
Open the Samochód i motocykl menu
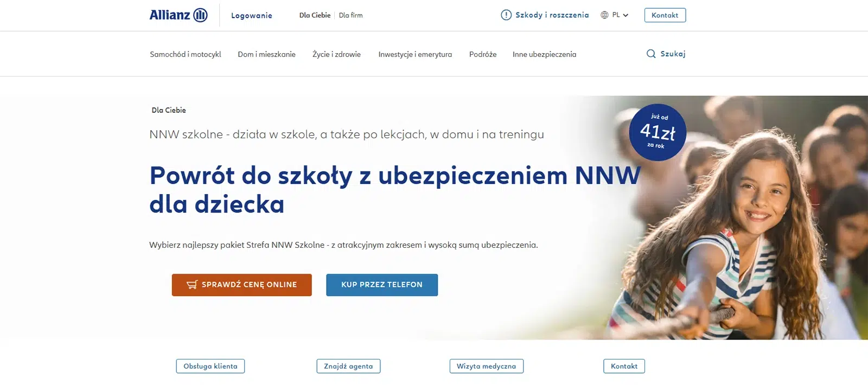tap(186, 54)
